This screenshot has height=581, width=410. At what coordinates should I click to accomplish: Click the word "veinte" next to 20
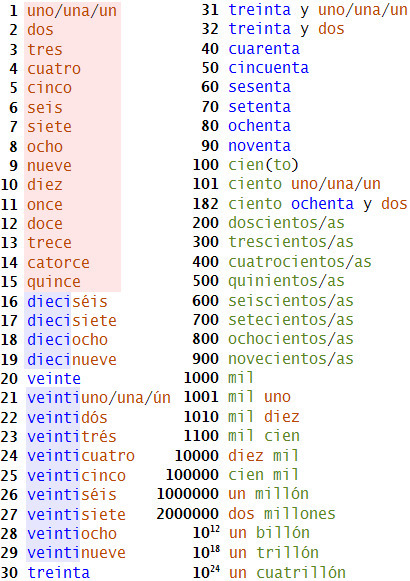[54, 379]
